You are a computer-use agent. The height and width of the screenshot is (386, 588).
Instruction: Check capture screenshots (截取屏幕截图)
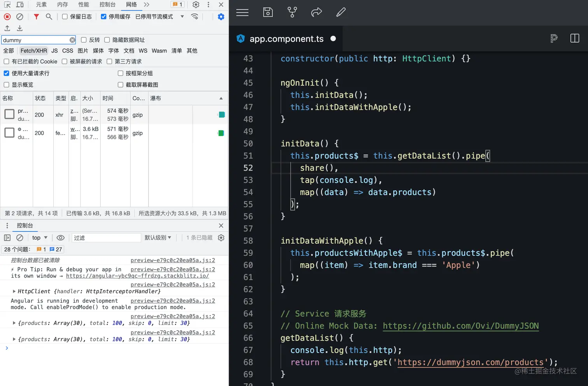[x=121, y=85]
